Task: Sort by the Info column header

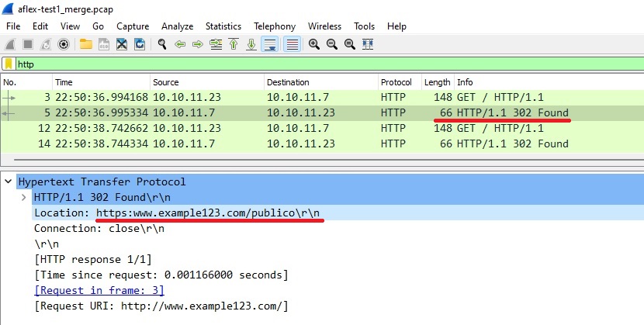Action: (x=549, y=82)
